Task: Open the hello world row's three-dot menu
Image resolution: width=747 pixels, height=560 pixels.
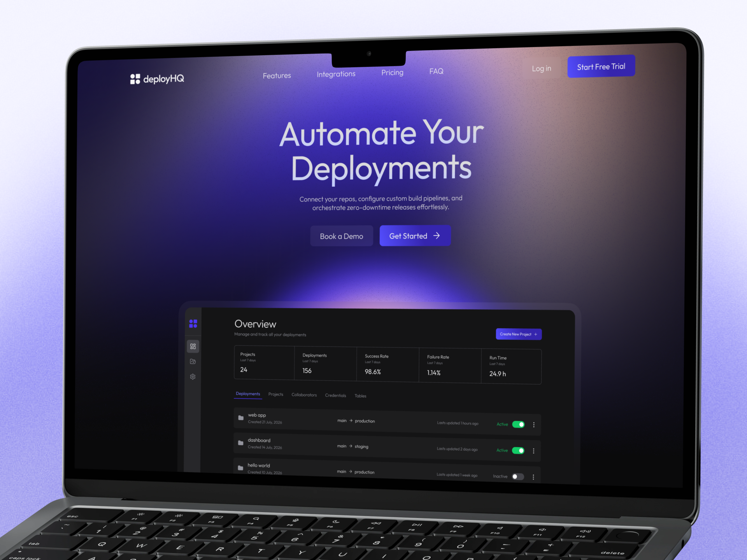Action: (x=533, y=477)
